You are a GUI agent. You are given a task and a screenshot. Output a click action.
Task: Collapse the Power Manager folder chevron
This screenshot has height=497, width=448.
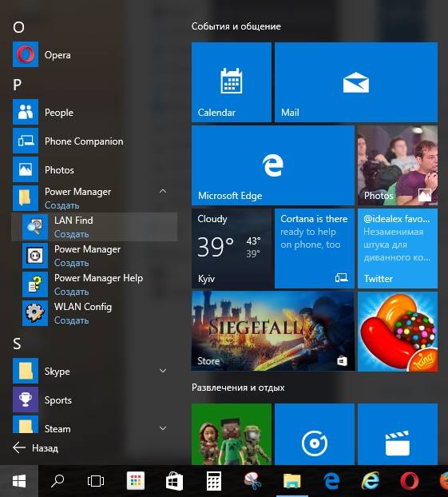[163, 191]
